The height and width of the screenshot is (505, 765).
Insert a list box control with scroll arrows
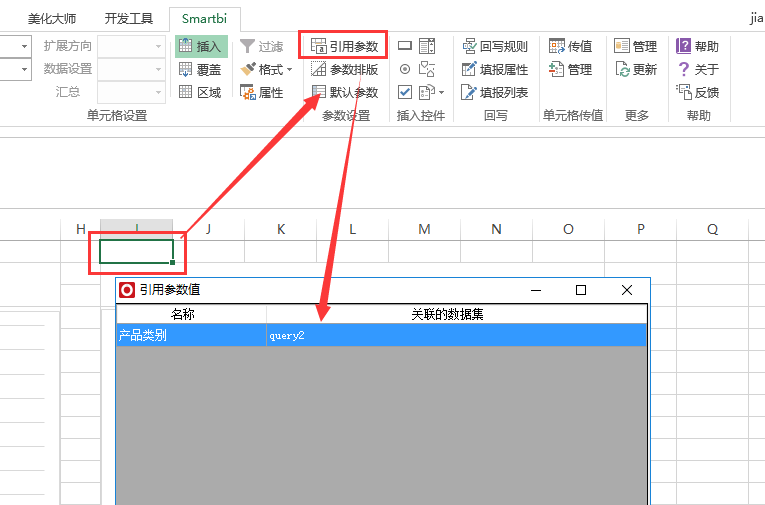(x=427, y=46)
